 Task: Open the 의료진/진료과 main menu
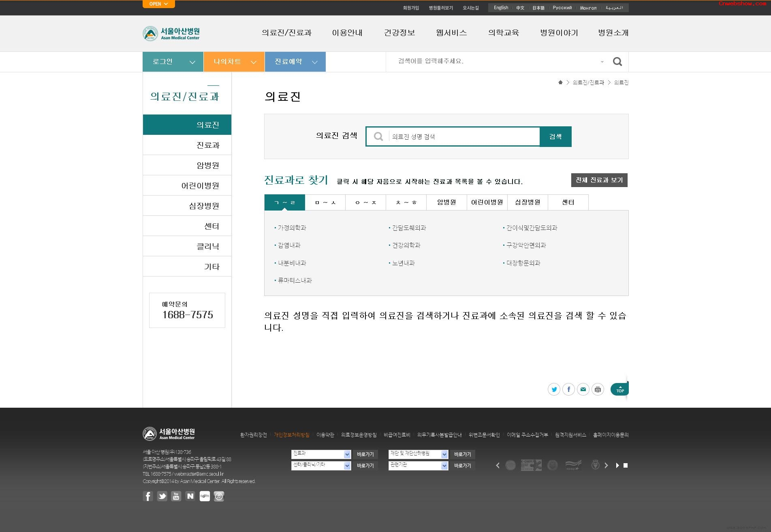[287, 33]
